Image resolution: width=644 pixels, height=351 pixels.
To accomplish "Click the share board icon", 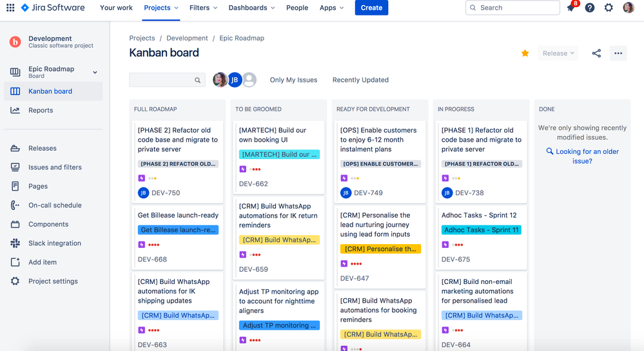I will [596, 53].
